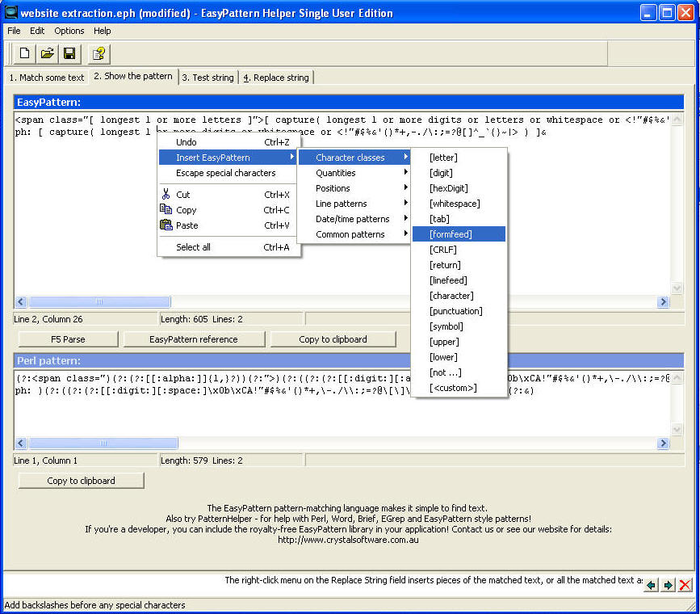This screenshot has width=700, height=614.
Task: Expand the Quantities submenu
Action: click(354, 173)
